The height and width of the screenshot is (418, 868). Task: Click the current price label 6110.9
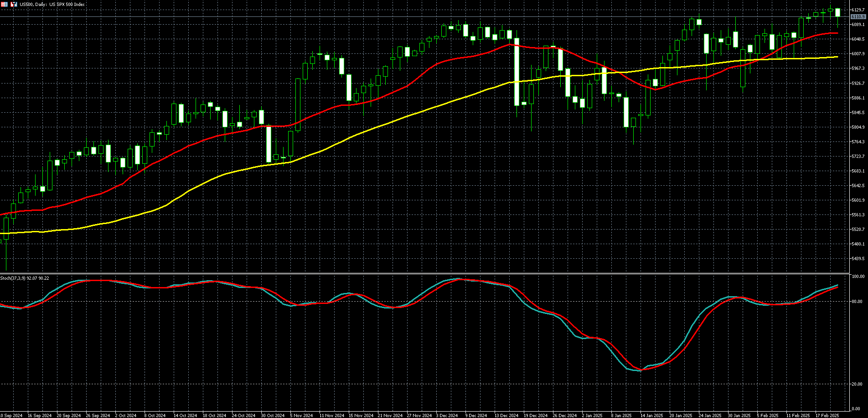coord(858,17)
